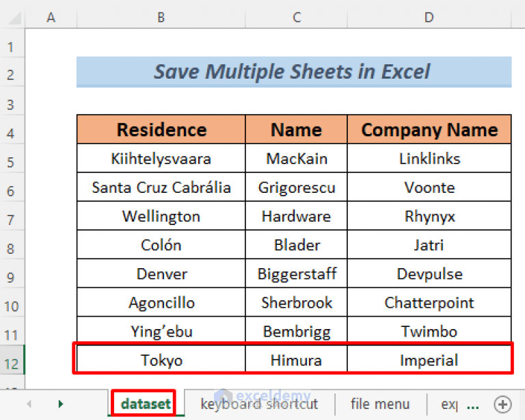Click the Company Name header cell
The width and height of the screenshot is (525, 420).
click(x=429, y=129)
